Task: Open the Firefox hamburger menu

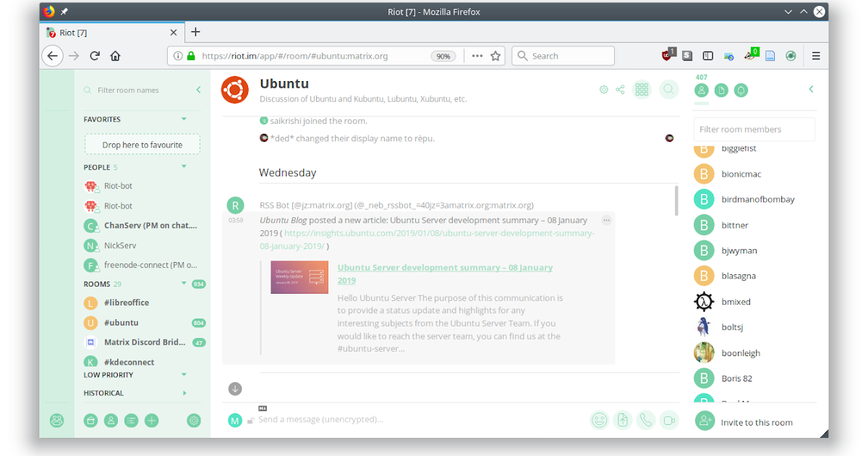Action: 816,56
